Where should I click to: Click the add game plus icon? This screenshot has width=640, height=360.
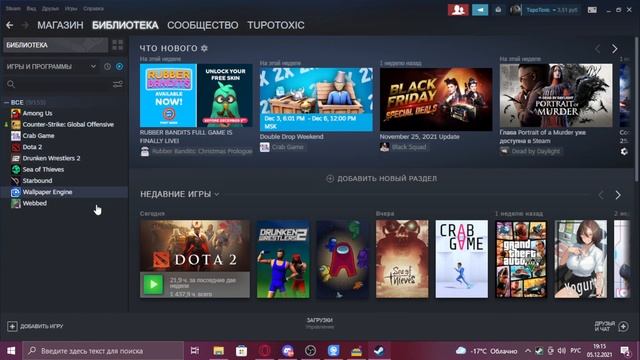[12, 326]
